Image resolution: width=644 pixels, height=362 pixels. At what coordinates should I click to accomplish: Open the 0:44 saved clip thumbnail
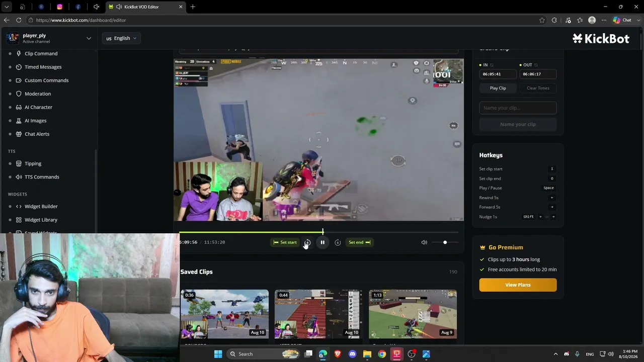pyautogui.click(x=318, y=314)
